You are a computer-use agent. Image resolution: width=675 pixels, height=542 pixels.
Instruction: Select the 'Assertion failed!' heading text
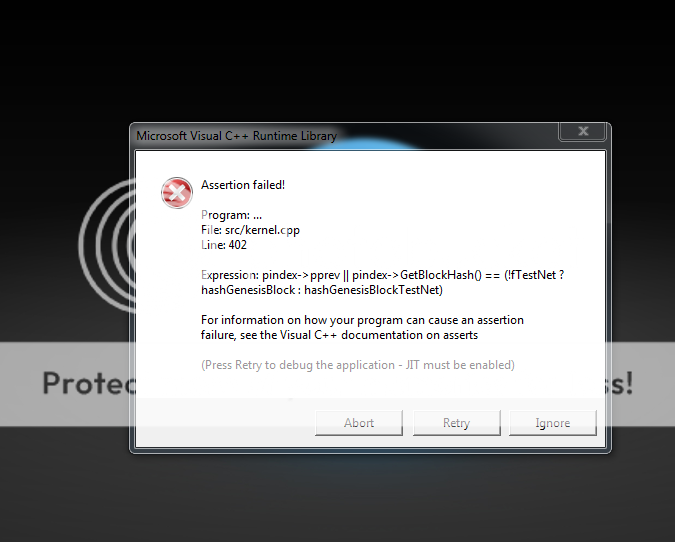pyautogui.click(x=243, y=185)
